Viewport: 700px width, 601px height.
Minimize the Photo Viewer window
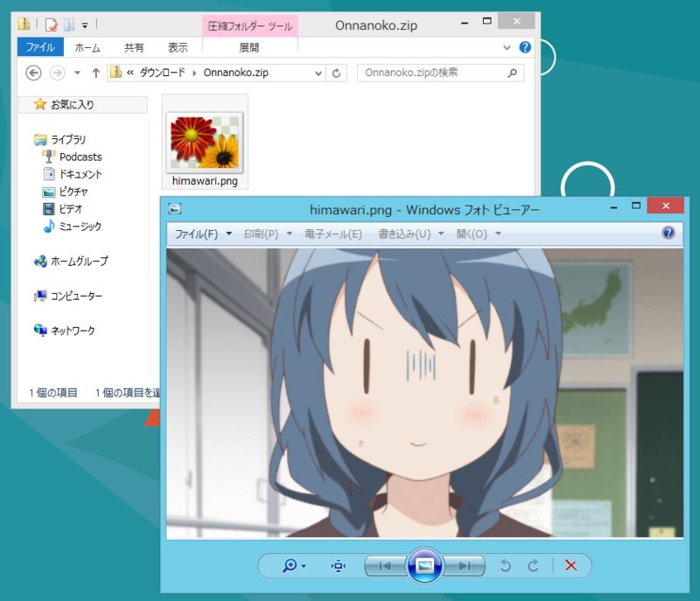614,206
